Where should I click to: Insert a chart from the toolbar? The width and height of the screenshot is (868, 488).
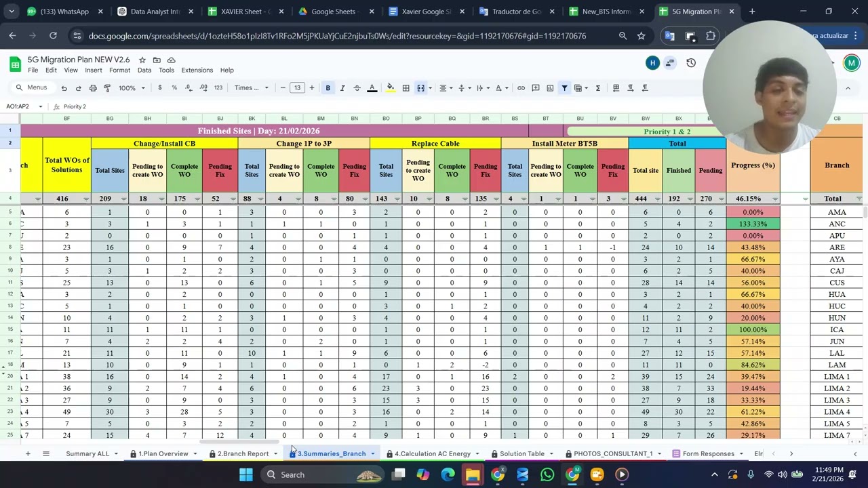550,88
